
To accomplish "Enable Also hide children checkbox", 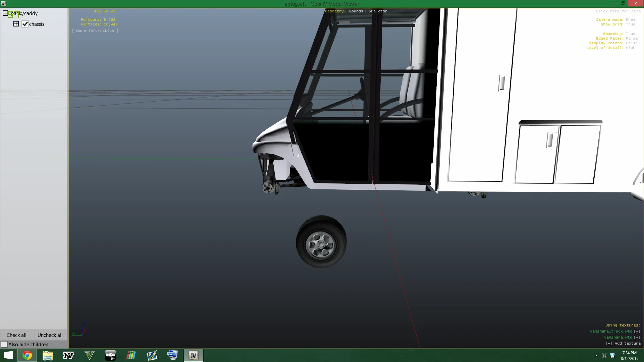I will pyautogui.click(x=4, y=345).
